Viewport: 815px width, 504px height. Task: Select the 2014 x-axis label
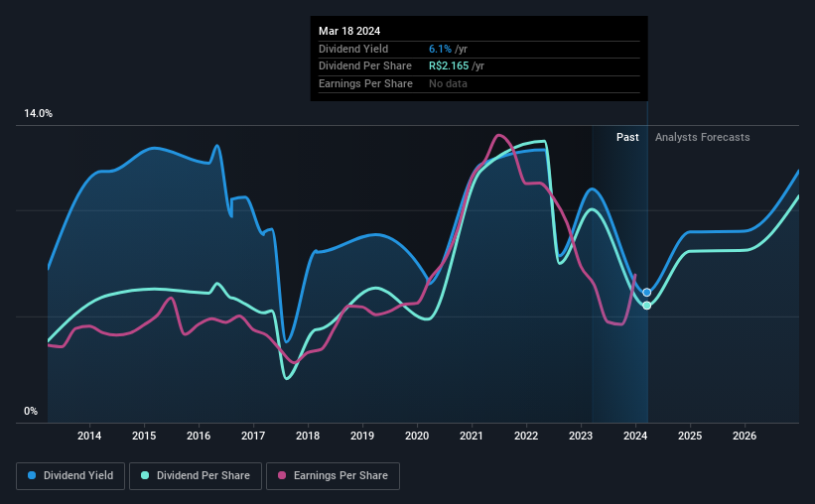pyautogui.click(x=89, y=436)
